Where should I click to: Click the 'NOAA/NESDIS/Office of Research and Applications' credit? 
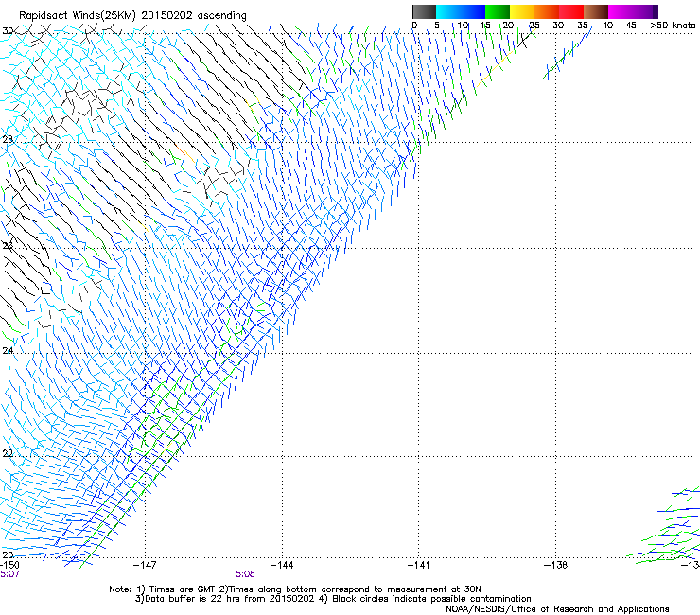[557, 609]
